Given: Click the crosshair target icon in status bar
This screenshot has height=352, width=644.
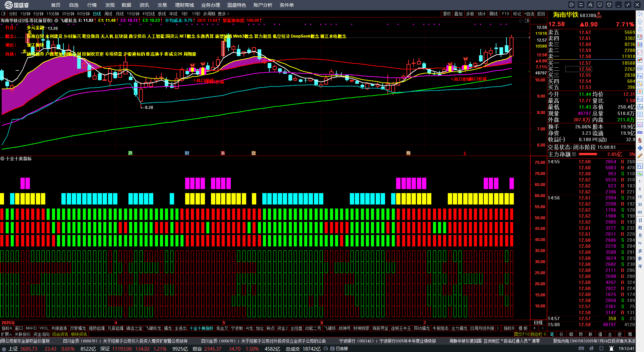Looking at the screenshot, I should pos(601,349).
